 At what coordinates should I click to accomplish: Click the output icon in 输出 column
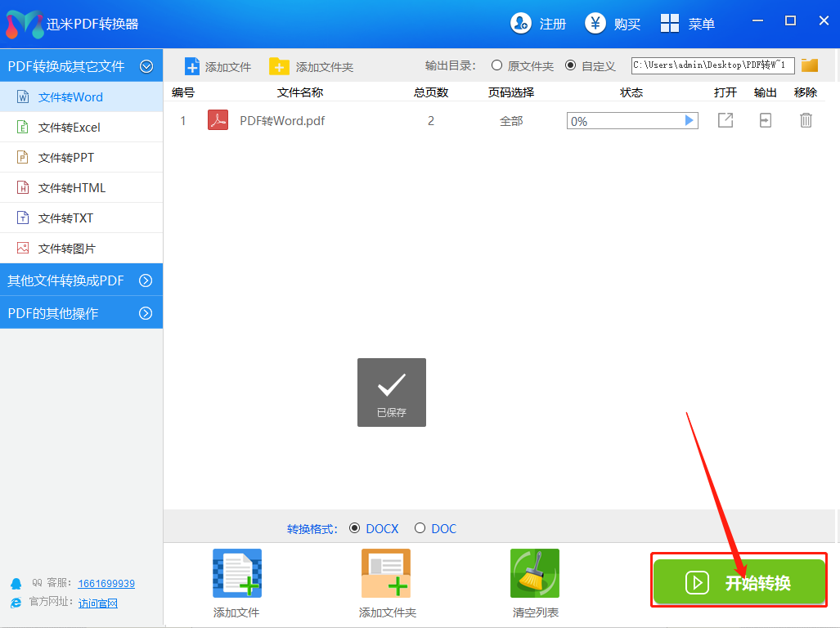[765, 121]
